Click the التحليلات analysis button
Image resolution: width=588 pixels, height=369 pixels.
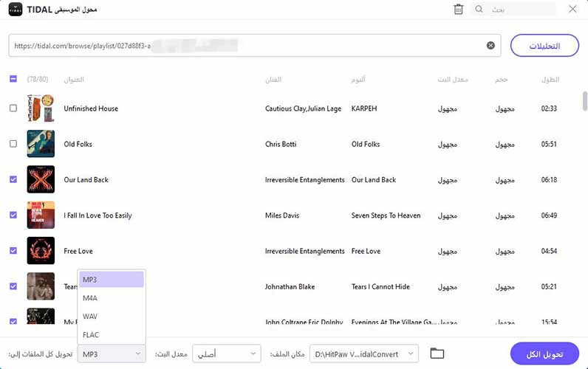tap(544, 46)
